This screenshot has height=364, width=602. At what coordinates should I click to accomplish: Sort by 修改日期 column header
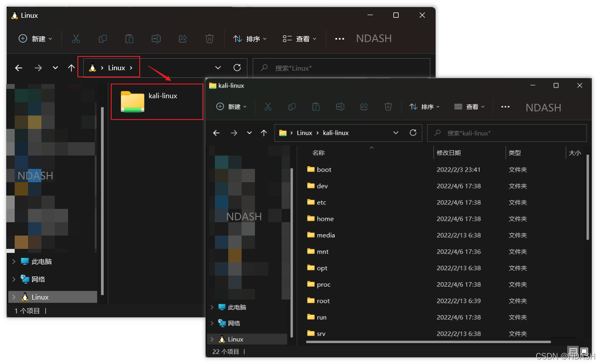pyautogui.click(x=448, y=153)
